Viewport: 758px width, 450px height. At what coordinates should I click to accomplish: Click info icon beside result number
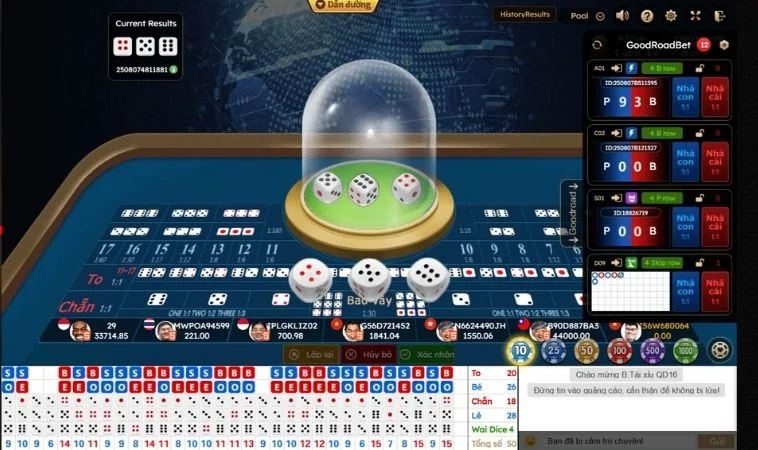click(x=173, y=70)
